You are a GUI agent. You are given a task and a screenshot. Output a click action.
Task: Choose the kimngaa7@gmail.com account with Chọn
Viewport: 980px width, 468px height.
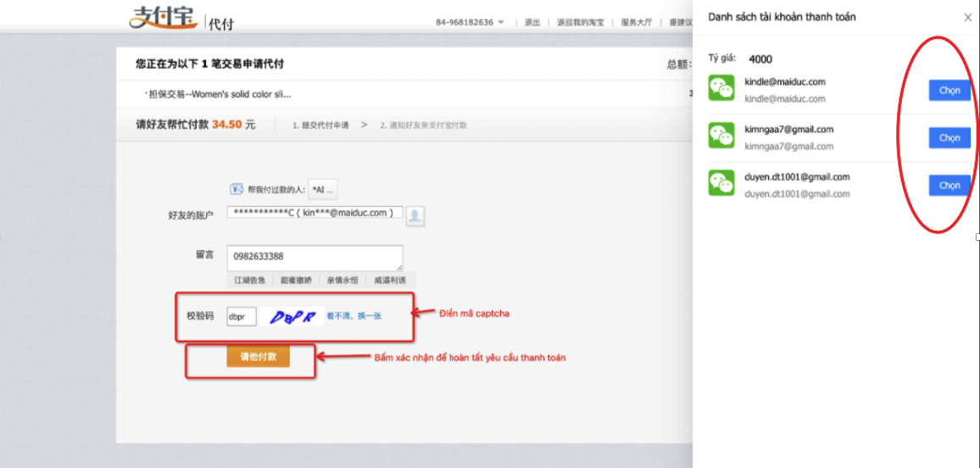click(949, 138)
